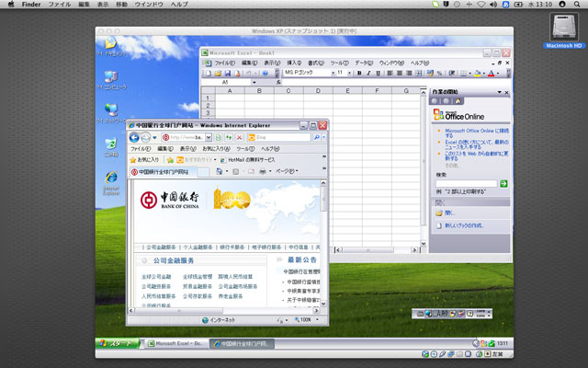Click the IE Home icon in command bar
Screen dimensions: 588x368
click(x=220, y=172)
